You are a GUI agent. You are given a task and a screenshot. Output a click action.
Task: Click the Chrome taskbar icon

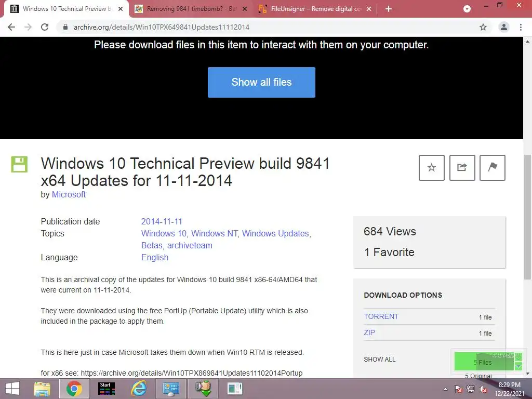[x=74, y=389]
